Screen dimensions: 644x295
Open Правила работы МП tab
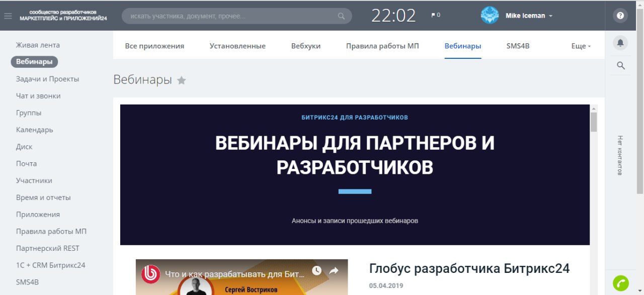pos(382,46)
